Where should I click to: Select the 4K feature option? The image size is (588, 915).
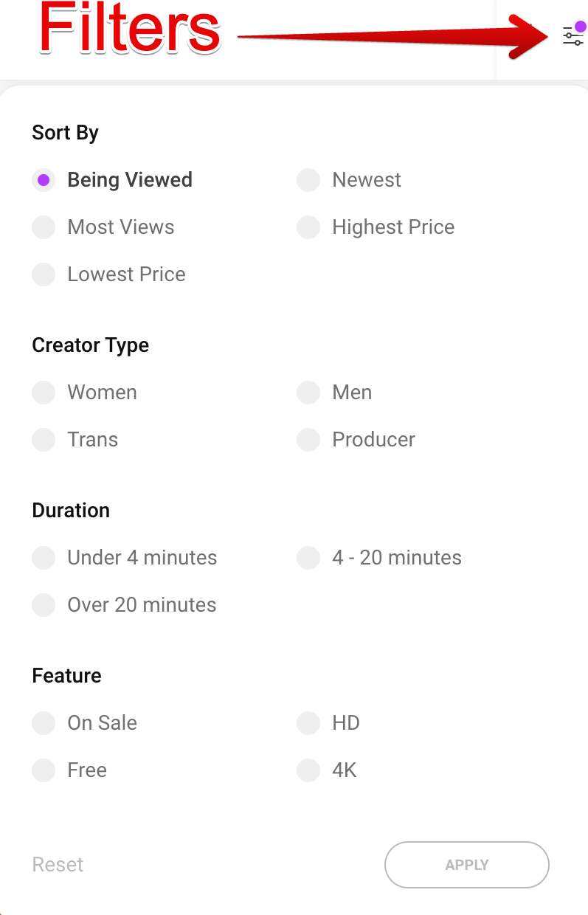tap(308, 770)
